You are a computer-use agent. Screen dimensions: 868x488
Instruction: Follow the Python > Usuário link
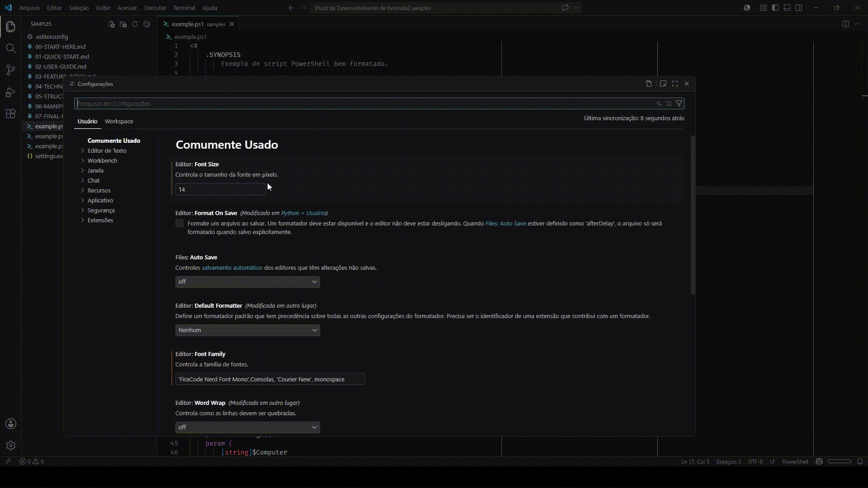303,213
